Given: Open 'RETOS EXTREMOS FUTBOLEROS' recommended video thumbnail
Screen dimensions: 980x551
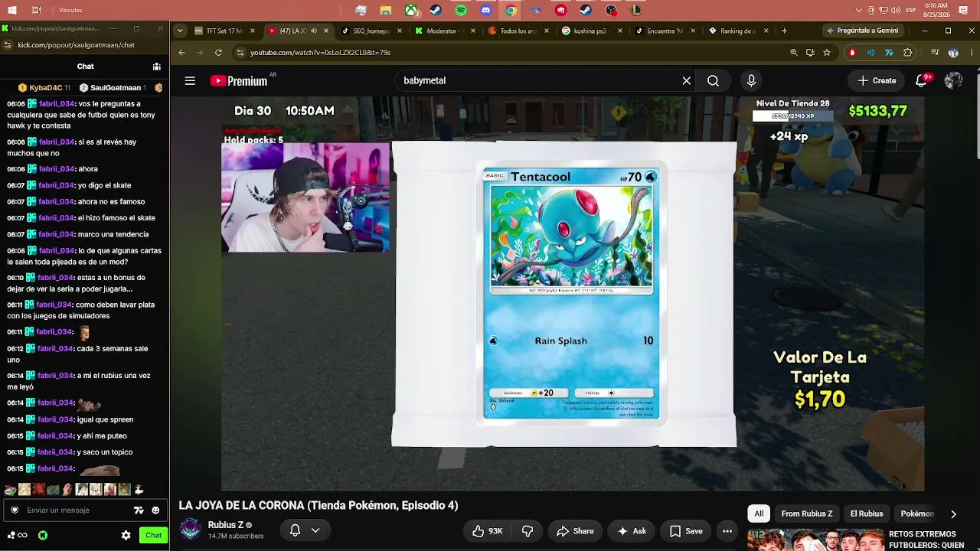Looking at the screenshot, I should pyautogui.click(x=815, y=540).
